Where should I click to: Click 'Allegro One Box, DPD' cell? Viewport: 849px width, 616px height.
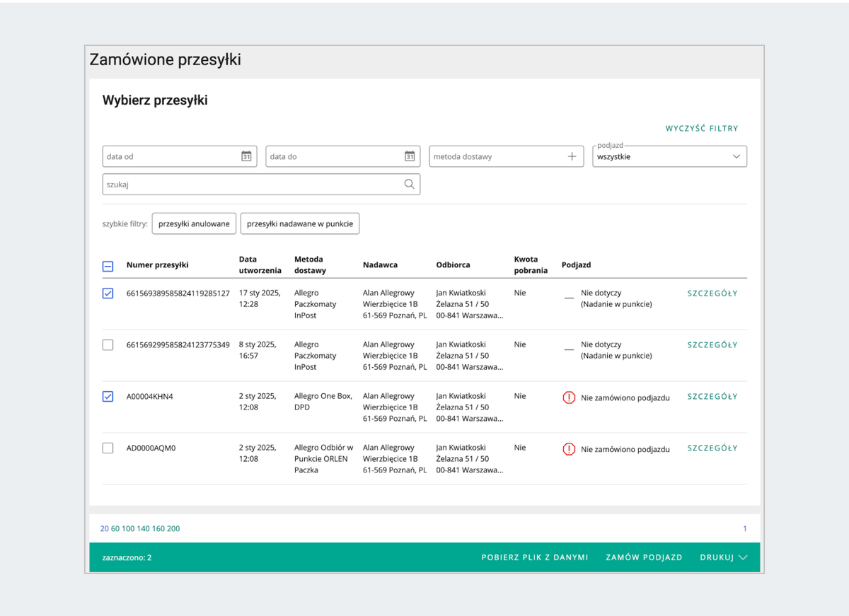(x=323, y=402)
